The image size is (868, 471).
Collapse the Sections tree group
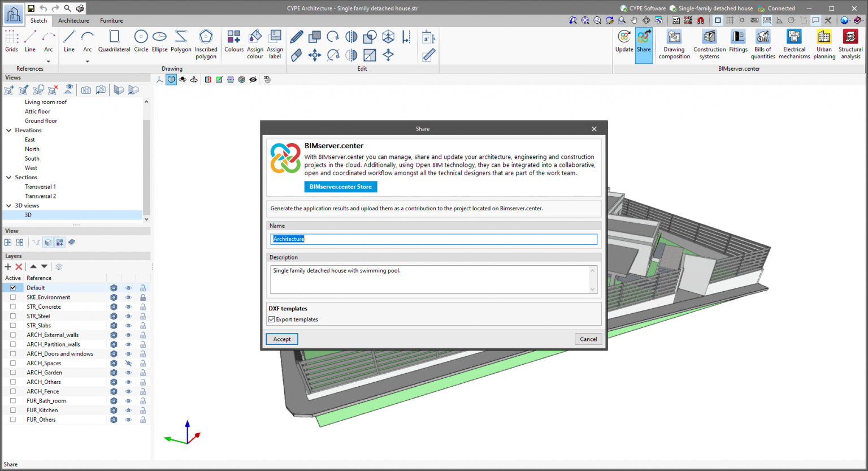[8, 177]
